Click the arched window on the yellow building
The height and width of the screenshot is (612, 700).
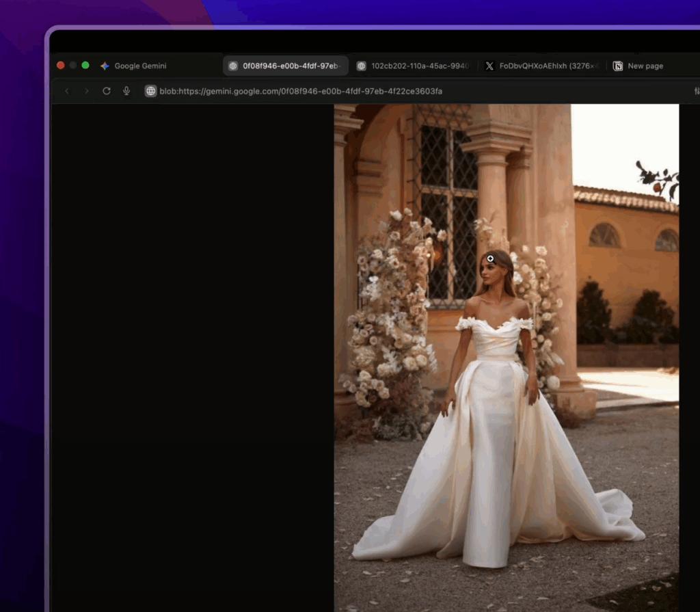pyautogui.click(x=604, y=236)
